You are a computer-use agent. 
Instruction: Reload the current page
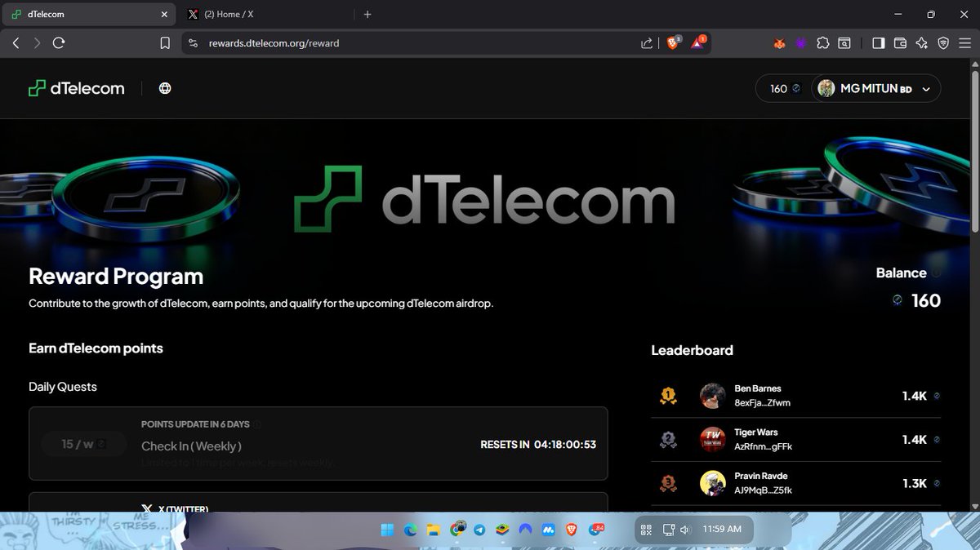pos(59,42)
